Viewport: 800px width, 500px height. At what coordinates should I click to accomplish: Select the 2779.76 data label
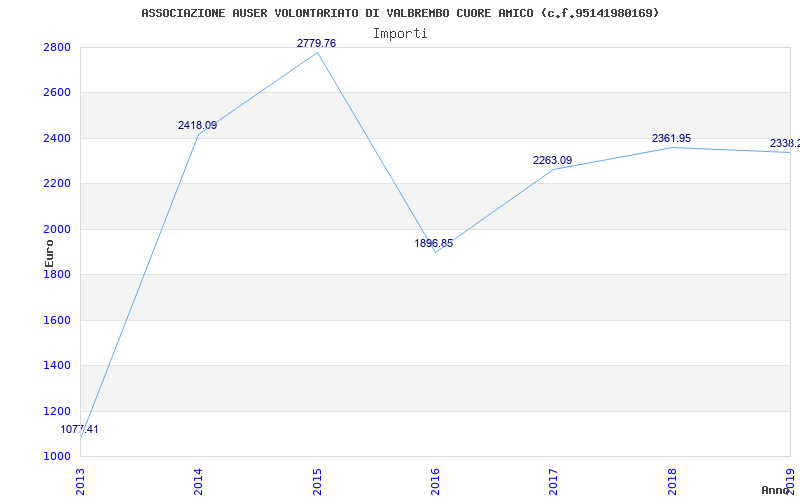316,43
